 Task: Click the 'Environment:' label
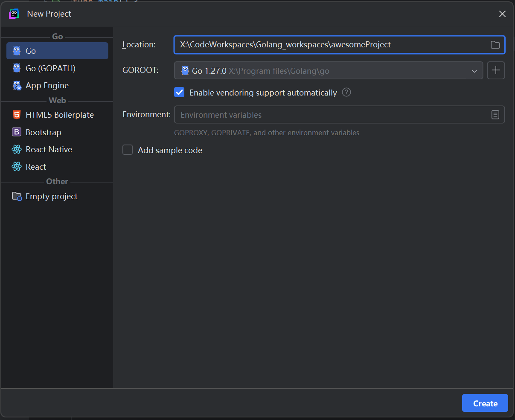pyautogui.click(x=146, y=115)
